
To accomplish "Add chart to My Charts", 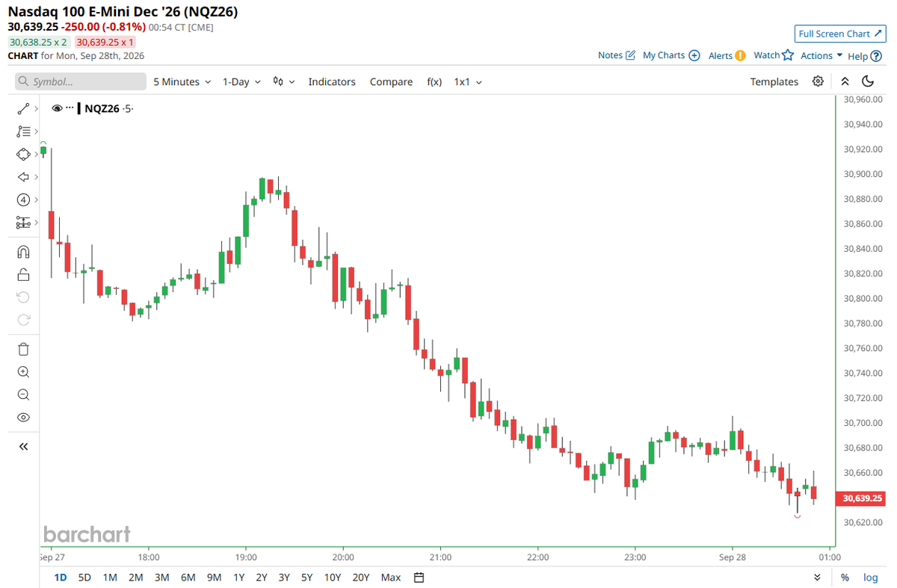I will [671, 55].
